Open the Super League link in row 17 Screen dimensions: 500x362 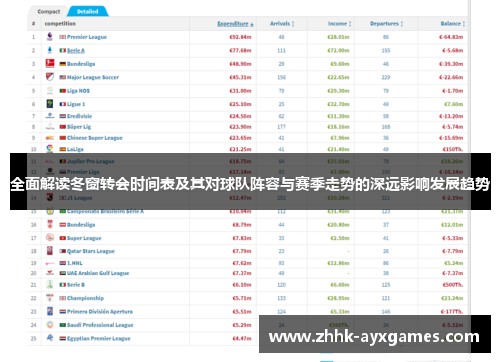(x=84, y=238)
